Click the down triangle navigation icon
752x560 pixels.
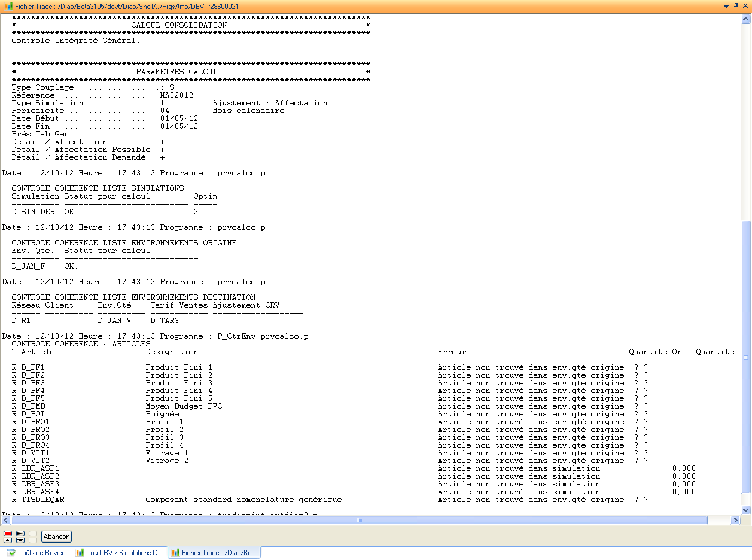tap(20, 540)
